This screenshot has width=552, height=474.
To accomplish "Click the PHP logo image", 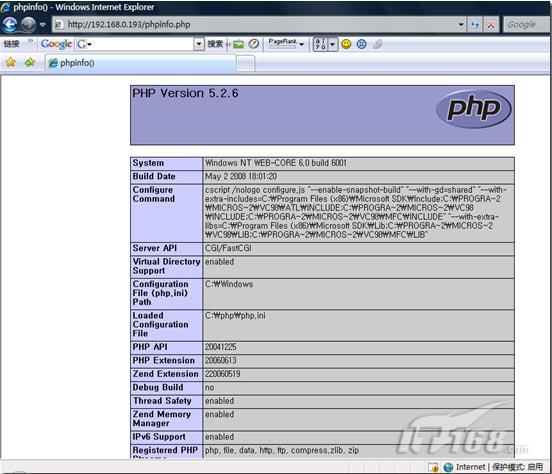I will pos(473,108).
